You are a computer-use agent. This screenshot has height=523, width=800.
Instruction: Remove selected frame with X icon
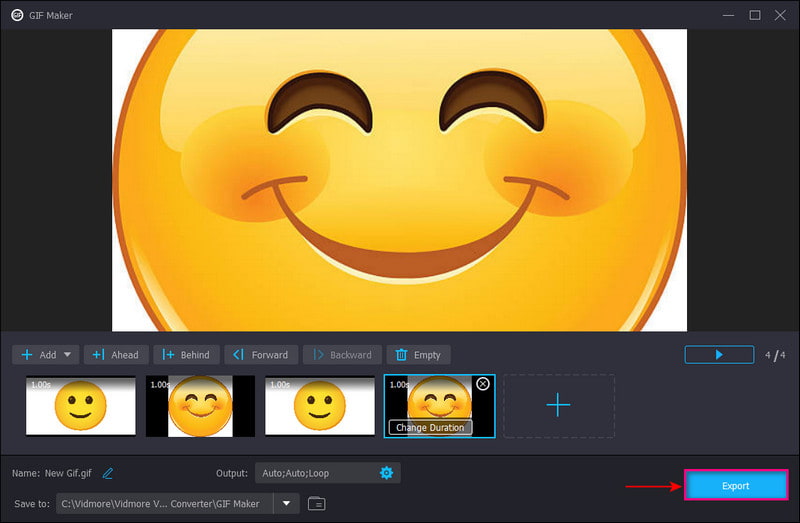tap(483, 384)
